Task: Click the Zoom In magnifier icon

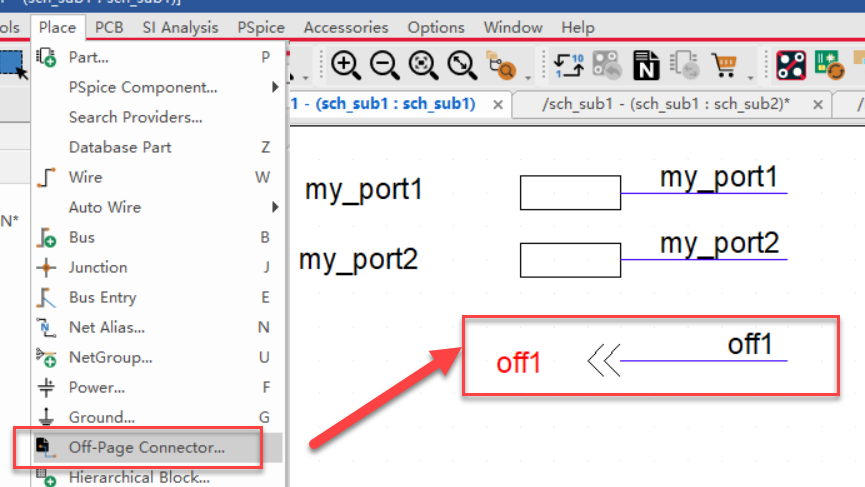Action: click(x=346, y=65)
